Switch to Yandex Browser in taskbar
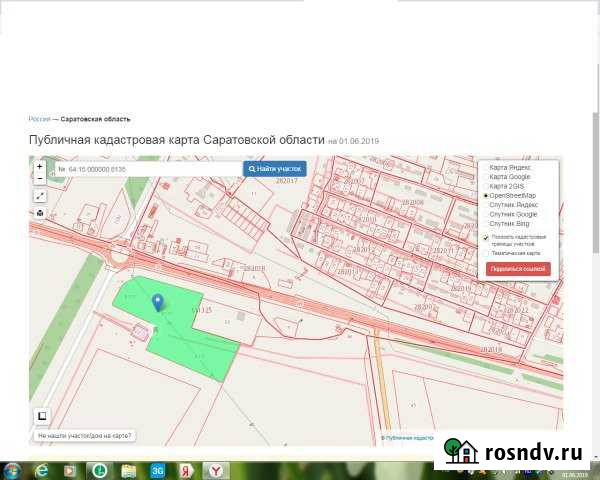The image size is (600, 480). coord(216,471)
